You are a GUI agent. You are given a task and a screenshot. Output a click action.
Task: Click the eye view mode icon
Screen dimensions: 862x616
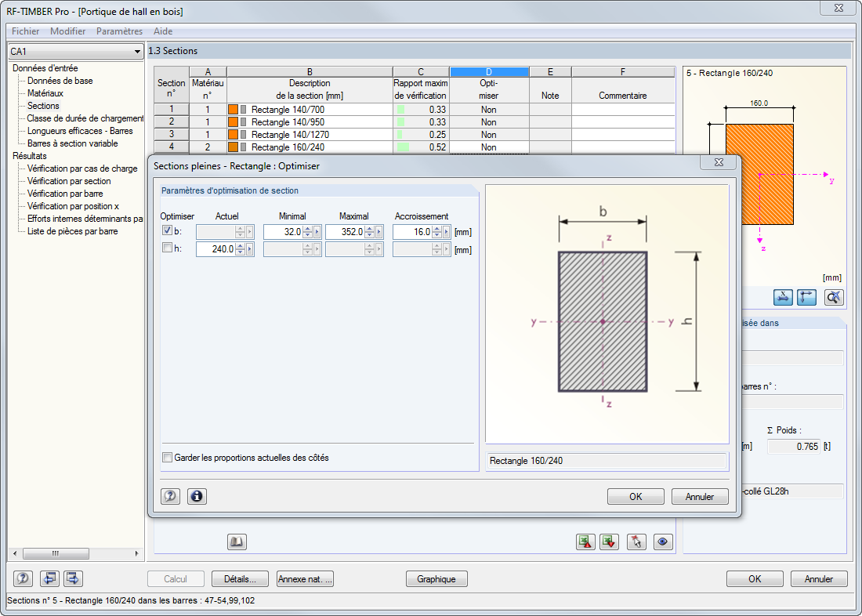664,542
